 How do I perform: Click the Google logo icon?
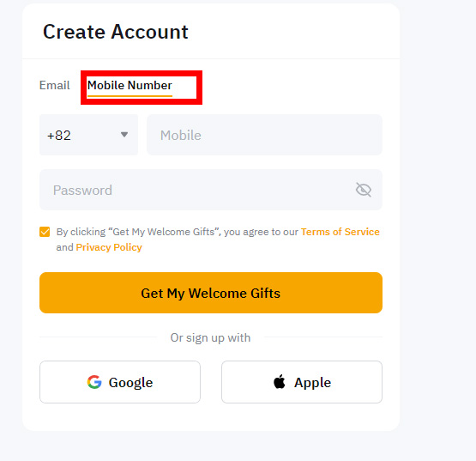94,382
